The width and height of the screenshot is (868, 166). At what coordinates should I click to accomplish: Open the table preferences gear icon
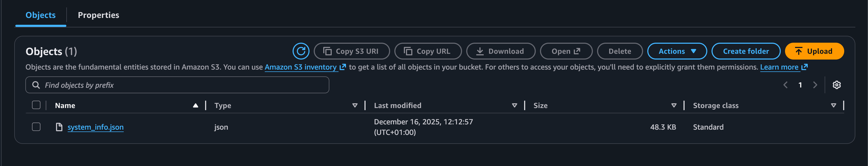[837, 85]
